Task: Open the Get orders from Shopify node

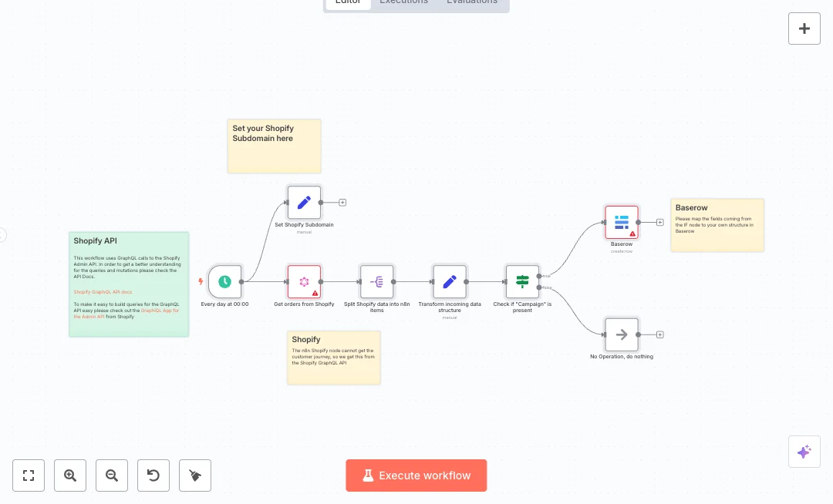Action: coord(304,282)
